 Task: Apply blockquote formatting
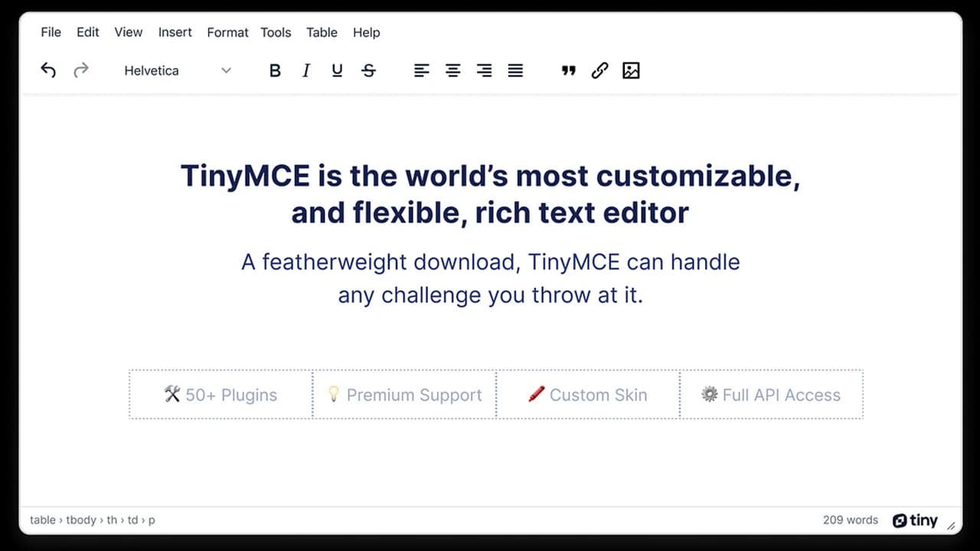[x=568, y=70]
